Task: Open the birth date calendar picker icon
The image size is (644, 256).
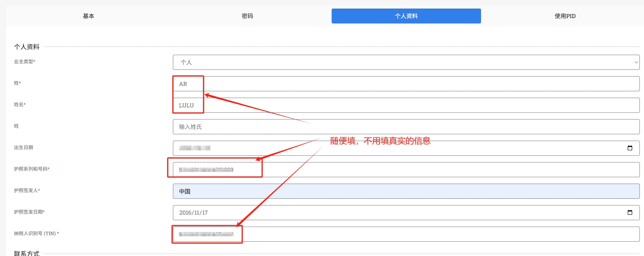Action: point(630,148)
